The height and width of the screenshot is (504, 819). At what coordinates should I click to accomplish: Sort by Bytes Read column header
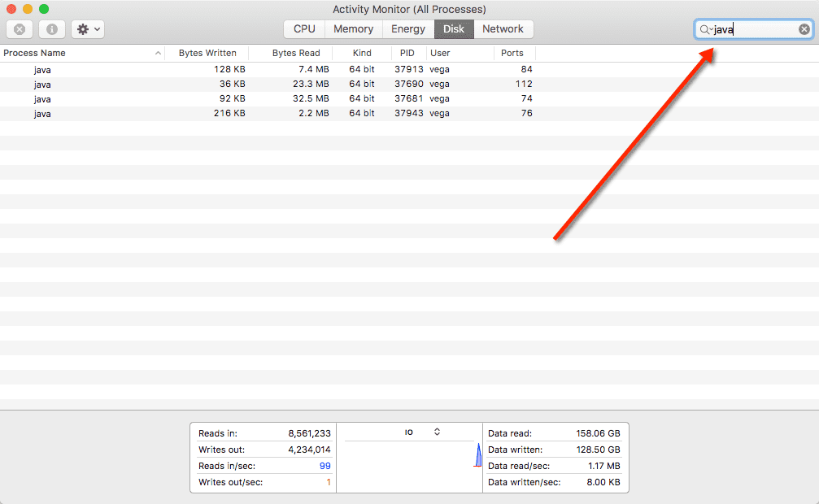point(296,53)
